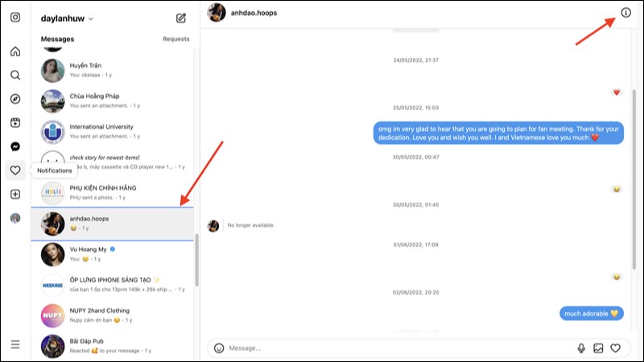This screenshot has width=644, height=362.
Task: Open Instagram home feed icon
Action: tap(15, 51)
